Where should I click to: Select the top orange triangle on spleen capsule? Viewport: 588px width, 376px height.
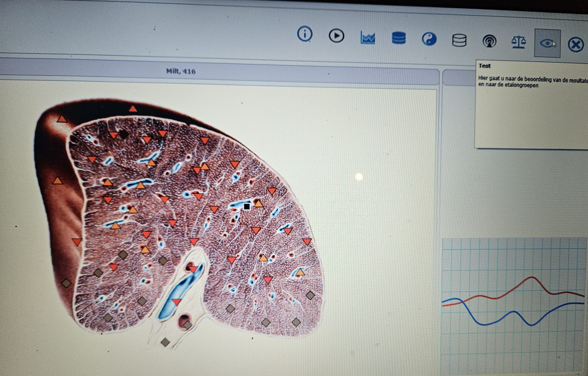click(133, 109)
